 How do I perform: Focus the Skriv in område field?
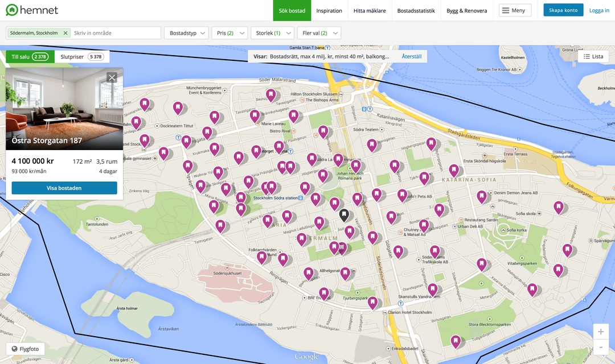[116, 33]
